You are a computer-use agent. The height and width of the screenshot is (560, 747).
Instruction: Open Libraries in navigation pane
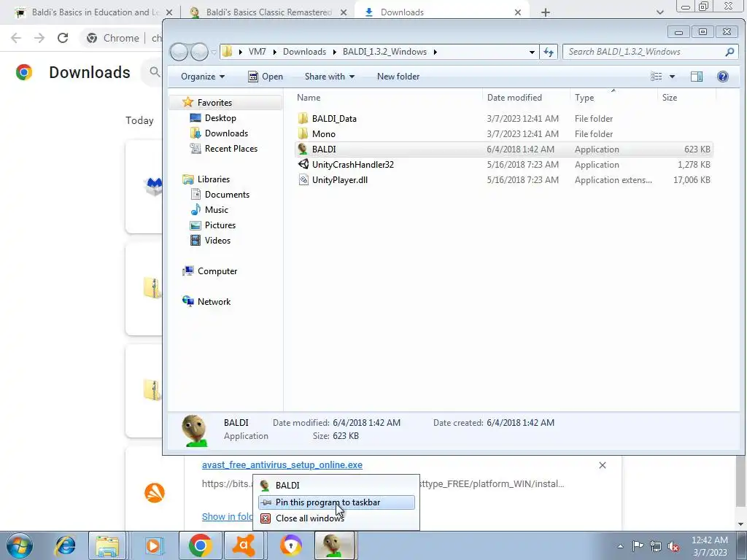click(x=214, y=179)
